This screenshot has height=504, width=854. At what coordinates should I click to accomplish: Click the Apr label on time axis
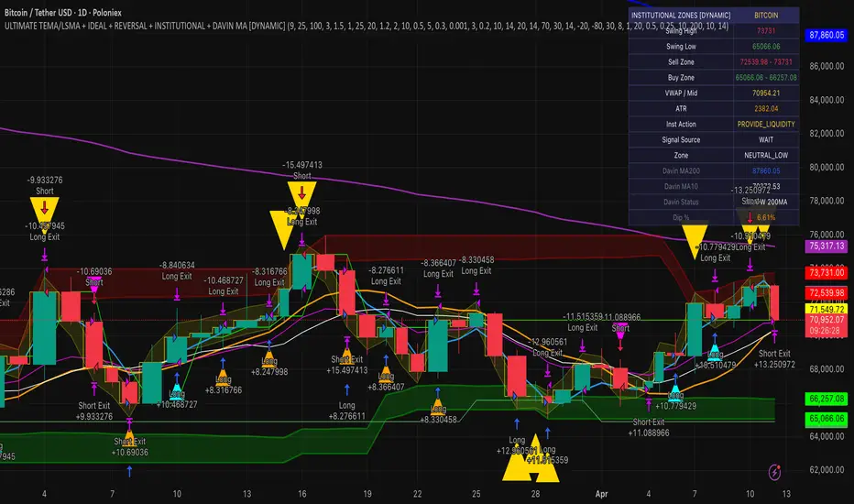point(601,494)
